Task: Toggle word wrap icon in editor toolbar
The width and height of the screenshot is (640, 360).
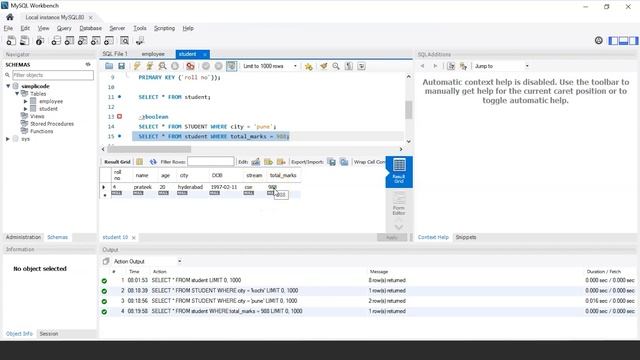Action: [x=362, y=66]
